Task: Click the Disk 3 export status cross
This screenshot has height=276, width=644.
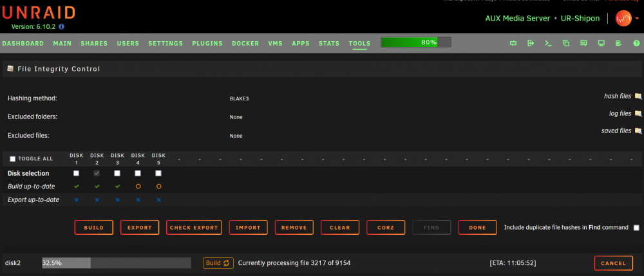Action: pos(117,199)
